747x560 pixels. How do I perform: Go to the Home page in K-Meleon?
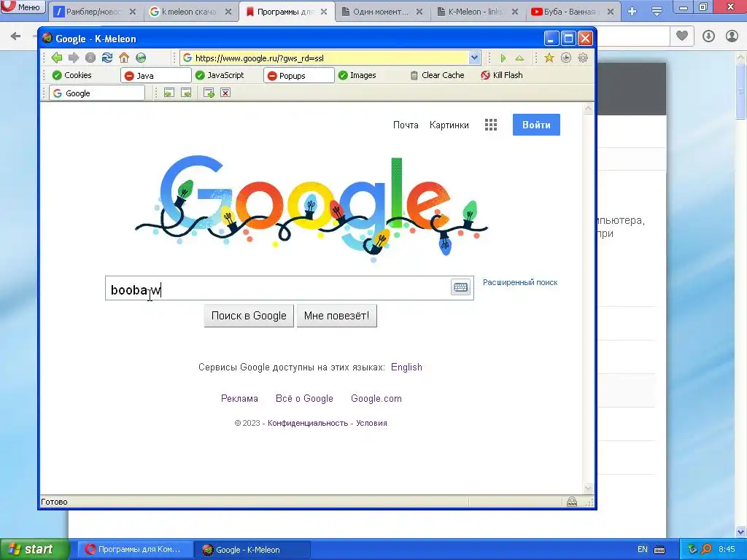tap(124, 58)
